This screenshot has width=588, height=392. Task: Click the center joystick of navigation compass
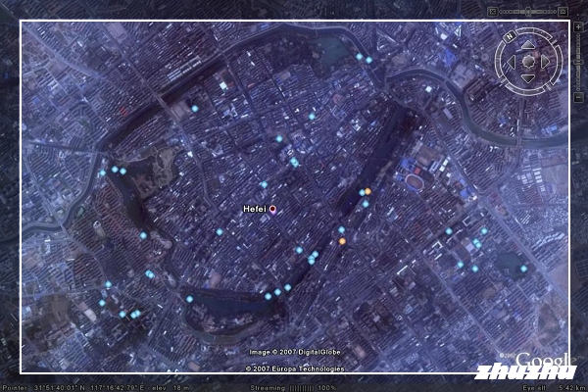528,62
